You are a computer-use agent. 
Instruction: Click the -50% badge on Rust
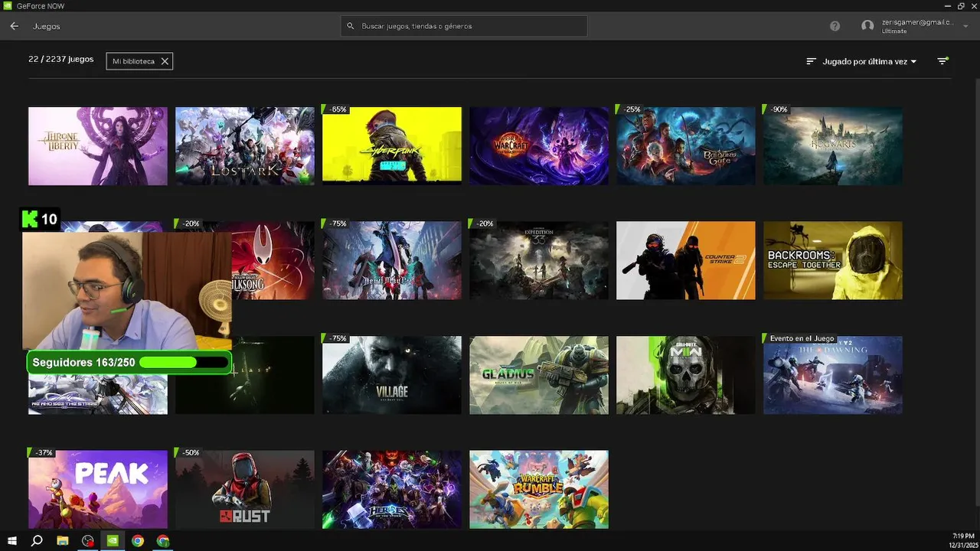(x=189, y=453)
